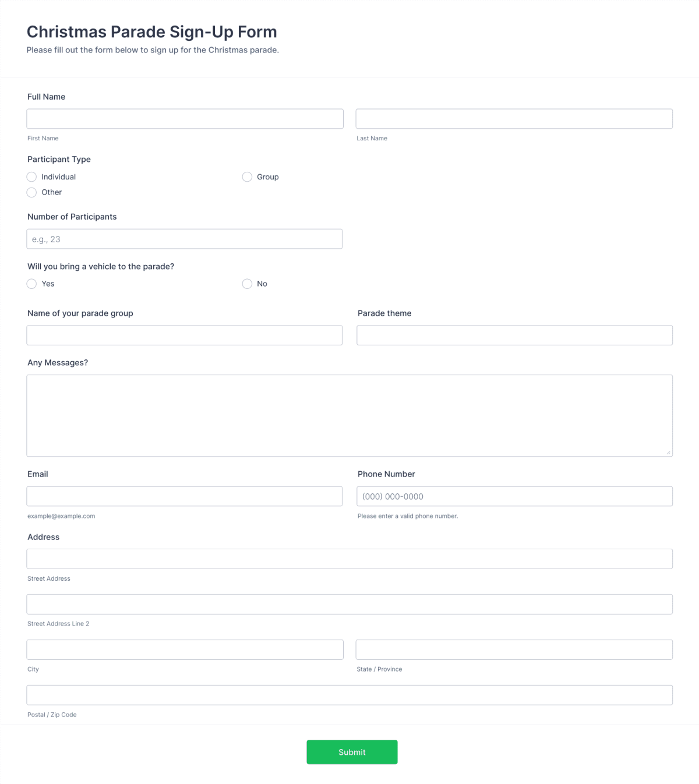Select Yes for bringing a vehicle

pyautogui.click(x=31, y=284)
